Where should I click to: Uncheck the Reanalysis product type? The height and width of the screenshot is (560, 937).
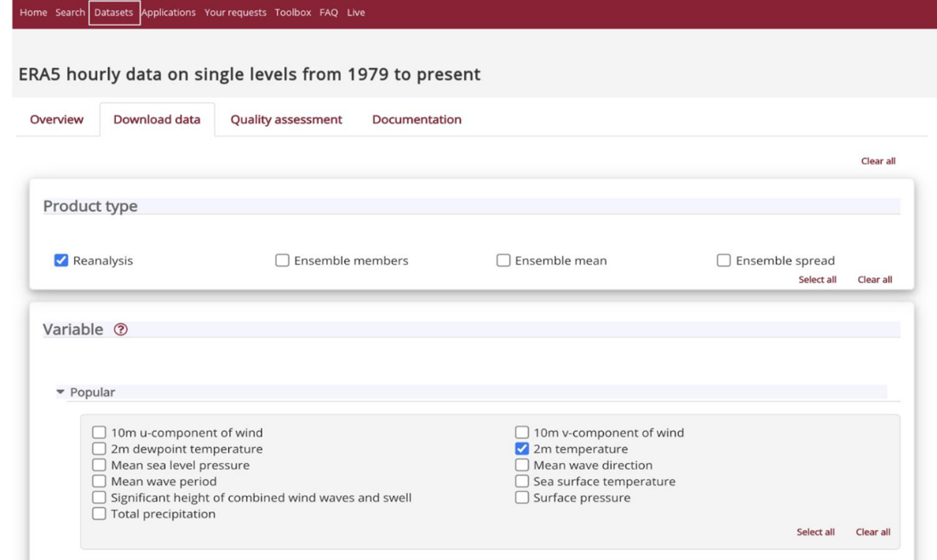point(61,260)
